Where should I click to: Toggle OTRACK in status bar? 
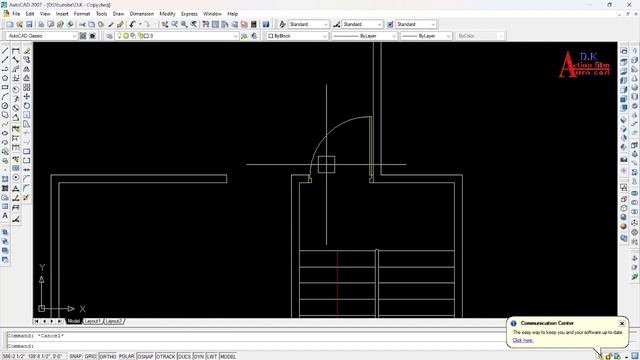pyautogui.click(x=166, y=356)
